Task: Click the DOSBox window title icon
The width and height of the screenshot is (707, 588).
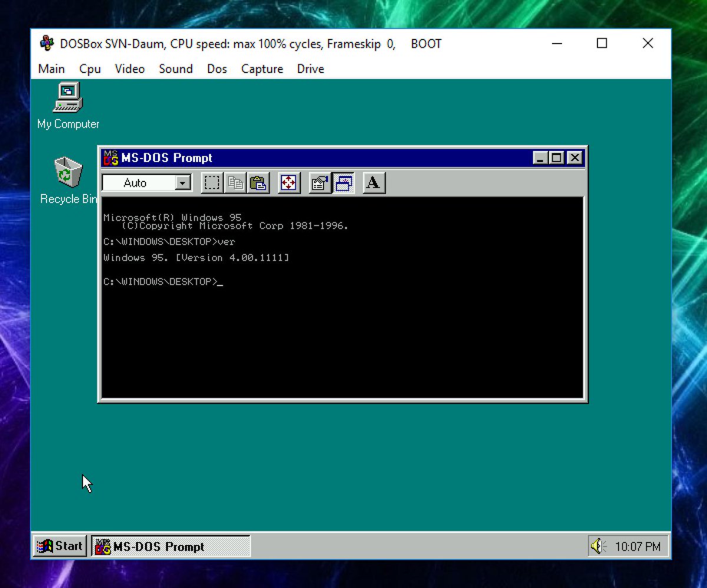Action: [47, 44]
